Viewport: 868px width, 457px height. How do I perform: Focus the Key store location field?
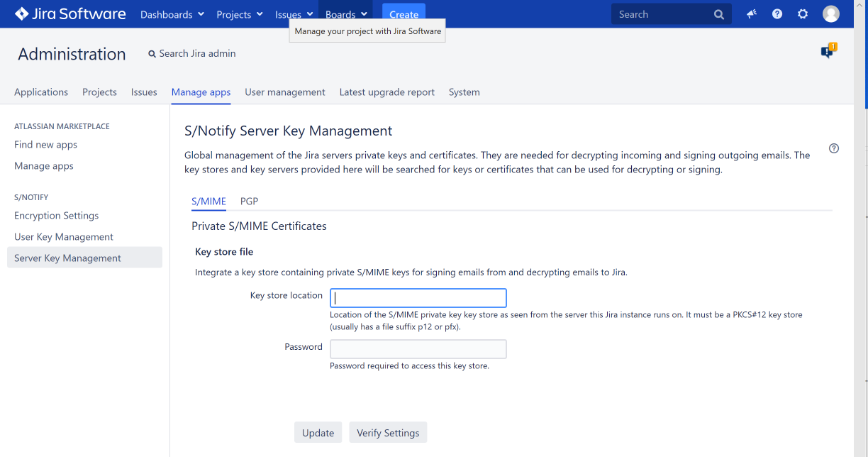coord(418,298)
